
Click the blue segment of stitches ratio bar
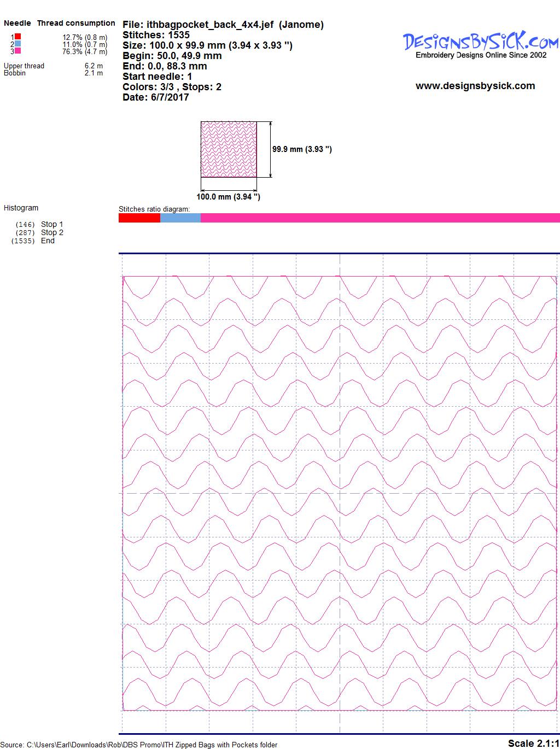click(180, 218)
